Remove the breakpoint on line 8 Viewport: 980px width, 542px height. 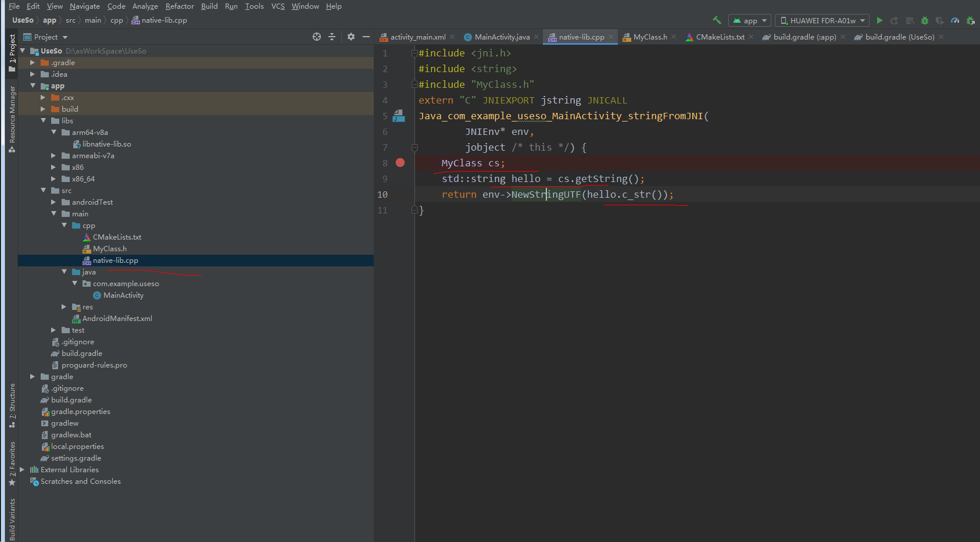pyautogui.click(x=400, y=163)
